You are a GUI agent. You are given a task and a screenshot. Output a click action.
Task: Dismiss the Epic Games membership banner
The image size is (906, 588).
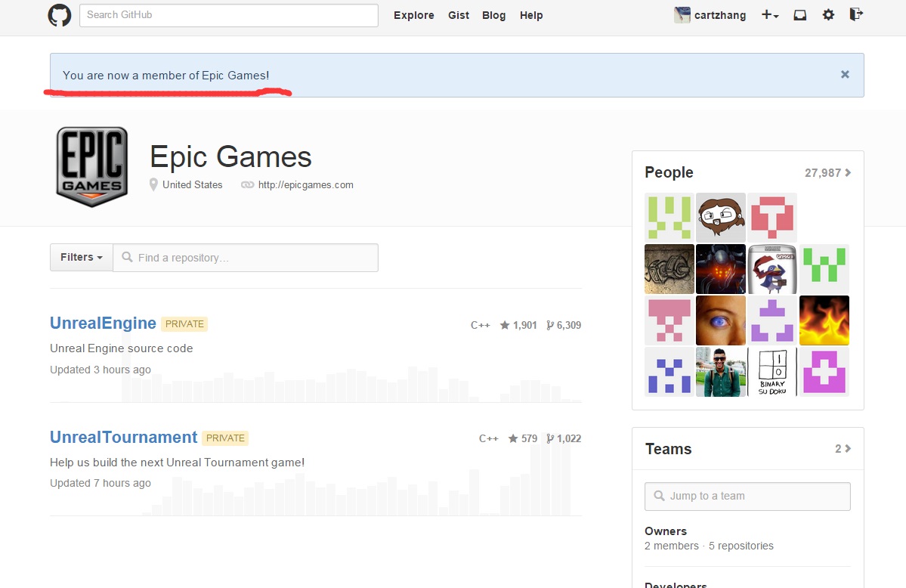pyautogui.click(x=845, y=74)
